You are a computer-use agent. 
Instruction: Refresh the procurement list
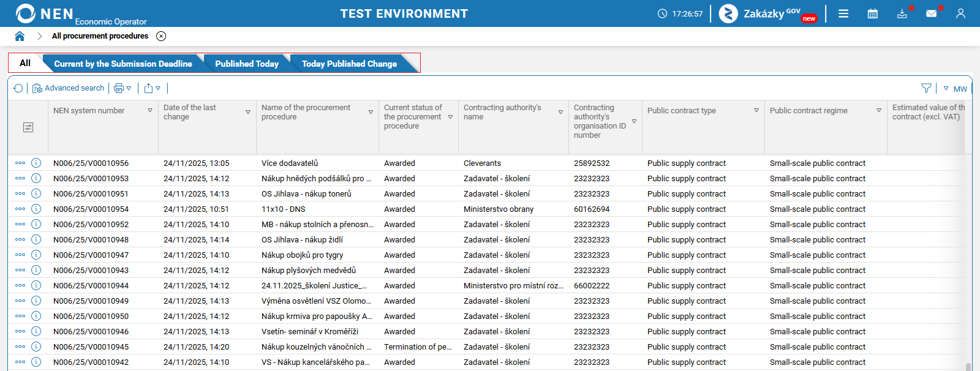click(18, 88)
